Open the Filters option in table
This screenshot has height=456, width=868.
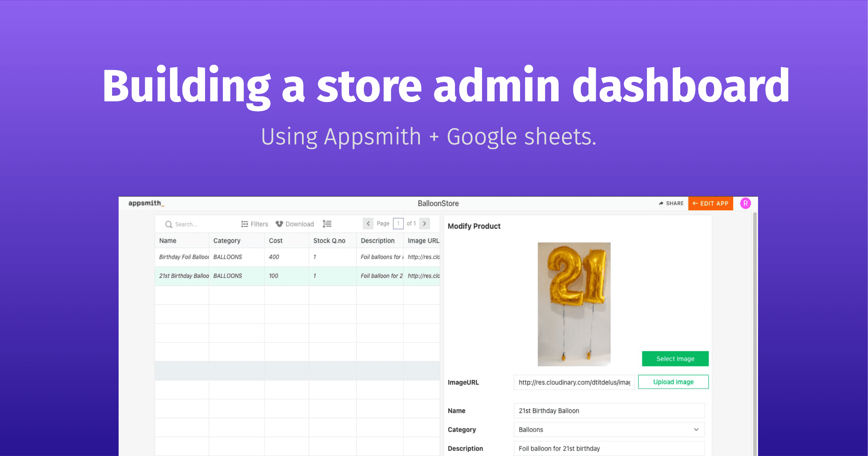tap(255, 224)
